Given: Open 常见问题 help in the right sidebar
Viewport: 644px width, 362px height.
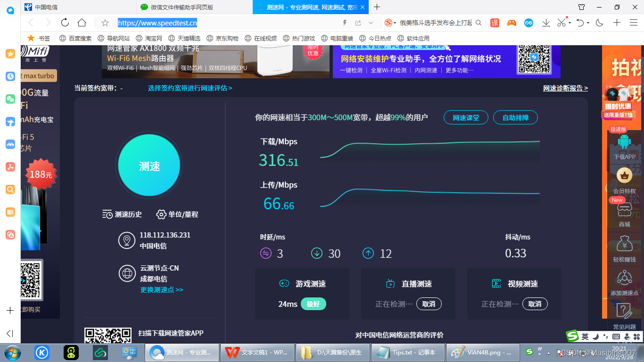Looking at the screenshot, I should pos(624,317).
